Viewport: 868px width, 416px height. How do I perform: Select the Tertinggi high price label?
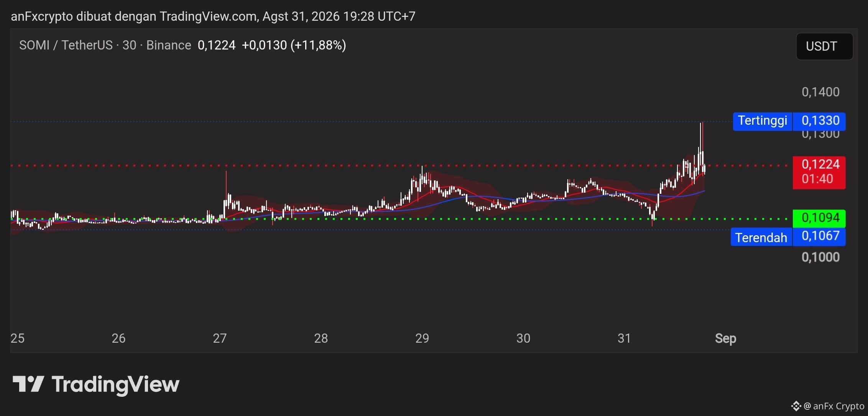763,121
